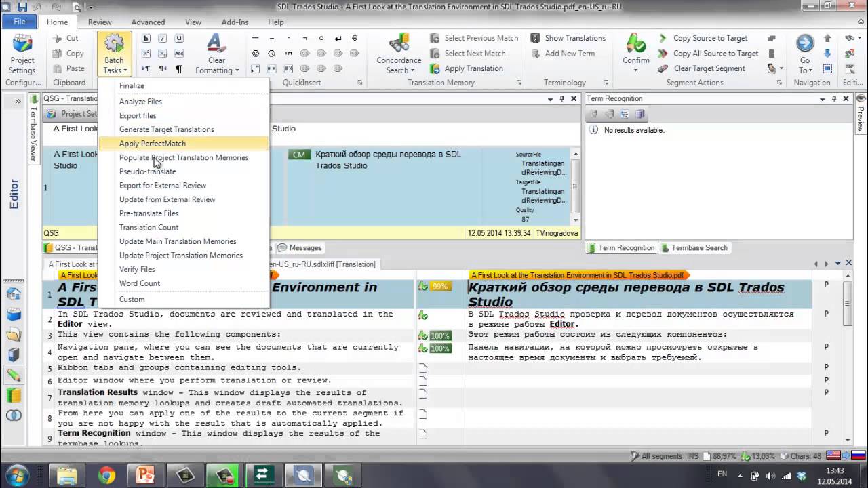The image size is (868, 488).
Task: Insert the return arrow character
Action: tap(338, 39)
